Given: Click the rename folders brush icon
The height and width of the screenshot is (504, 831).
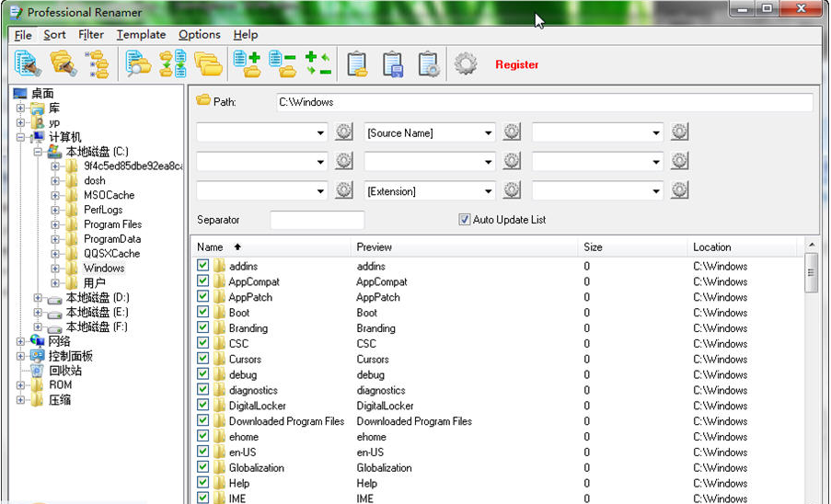Looking at the screenshot, I should pyautogui.click(x=62, y=63).
